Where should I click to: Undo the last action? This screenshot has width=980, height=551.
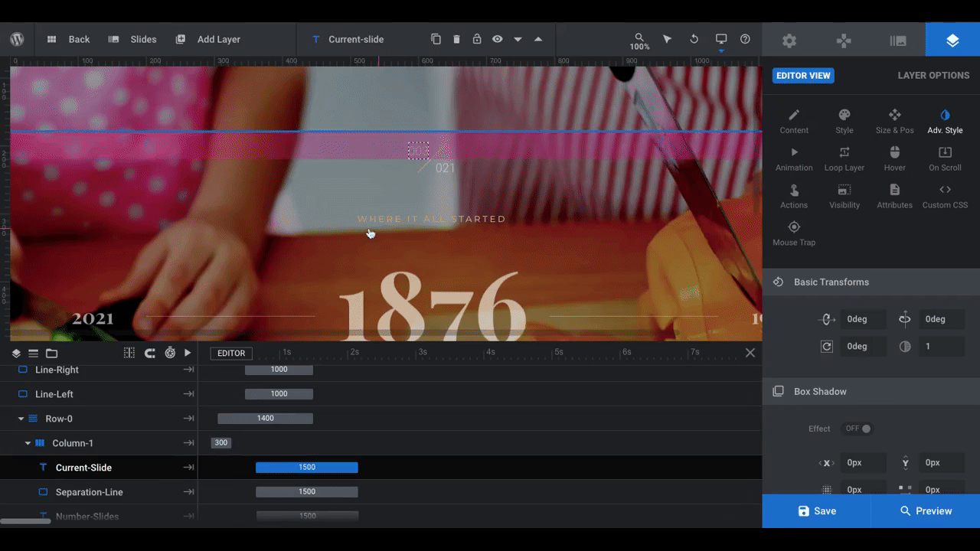694,39
